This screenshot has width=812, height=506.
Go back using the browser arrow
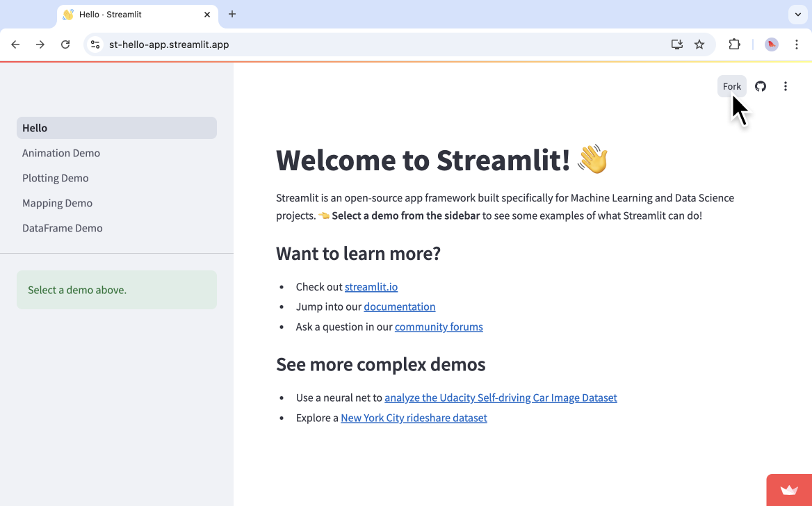(15, 44)
